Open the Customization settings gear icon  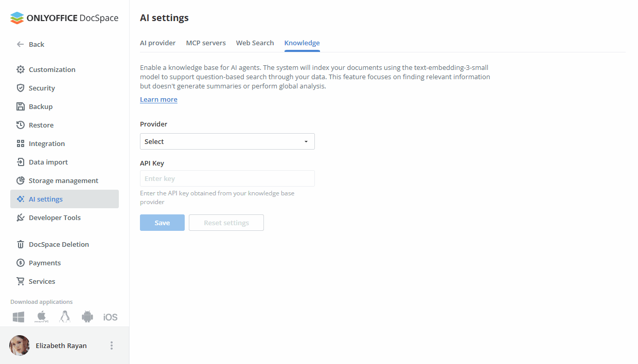[20, 69]
